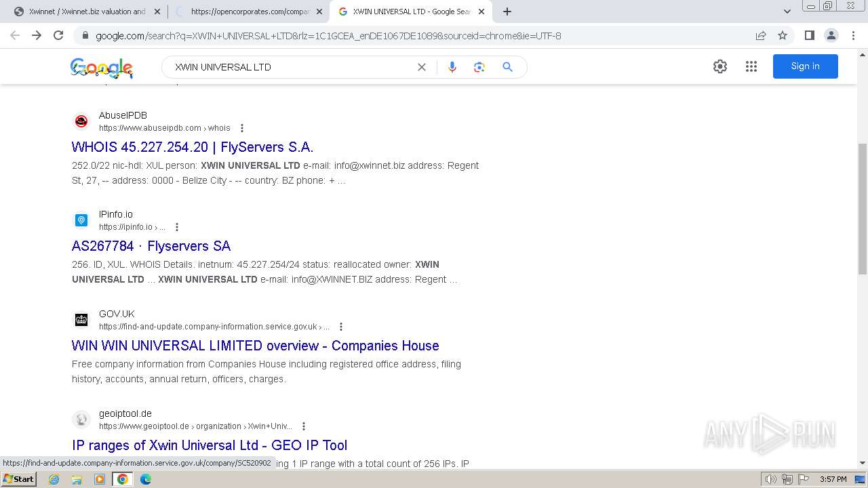
Task: Open Google apps grid
Action: (x=751, y=66)
